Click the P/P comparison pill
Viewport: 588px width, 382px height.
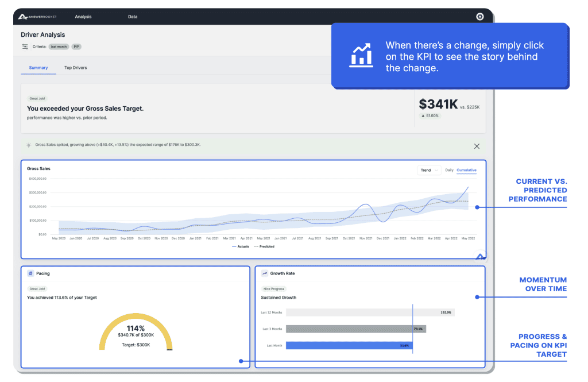point(75,47)
